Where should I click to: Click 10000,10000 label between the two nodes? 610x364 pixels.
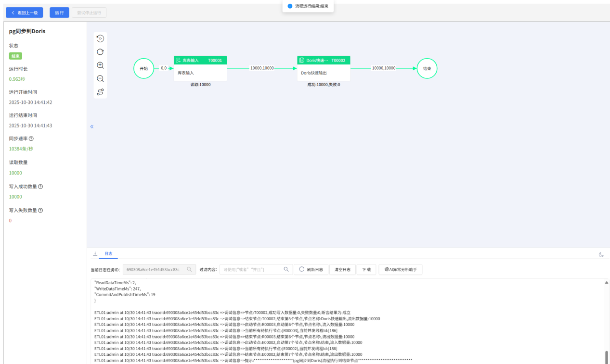[262, 68]
